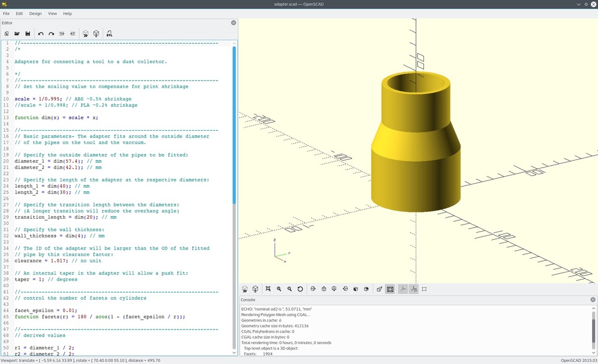The width and height of the screenshot is (598, 364).
Task: Toggle Show Edges in the viewer toolbar
Action: click(x=425, y=289)
